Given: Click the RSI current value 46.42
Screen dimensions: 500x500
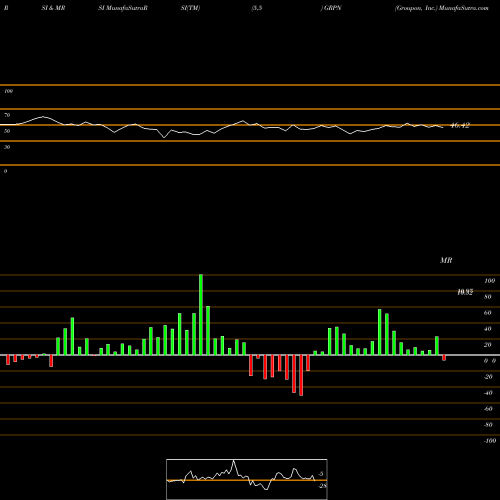Looking at the screenshot, I should tap(460, 125).
